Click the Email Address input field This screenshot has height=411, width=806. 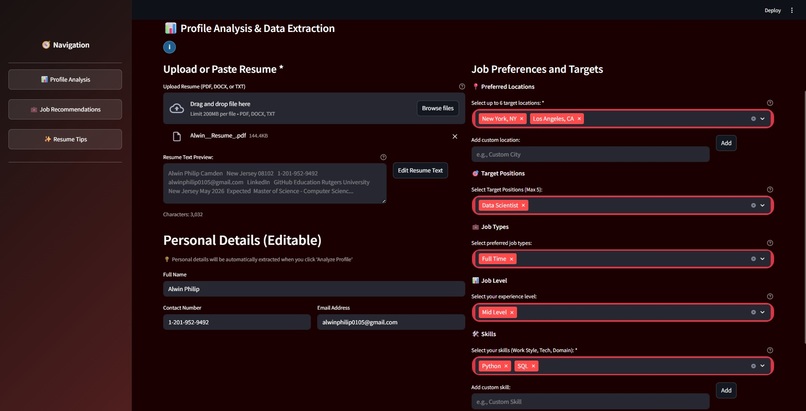click(391, 322)
